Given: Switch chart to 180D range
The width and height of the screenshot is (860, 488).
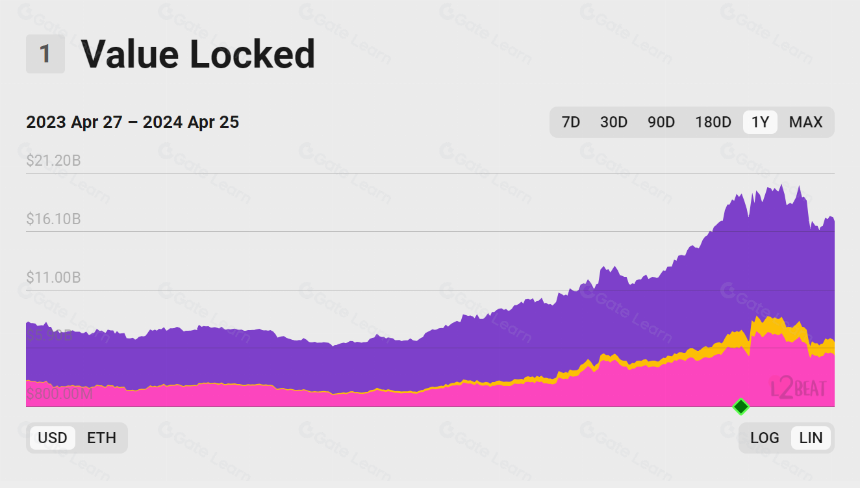Looking at the screenshot, I should (713, 122).
